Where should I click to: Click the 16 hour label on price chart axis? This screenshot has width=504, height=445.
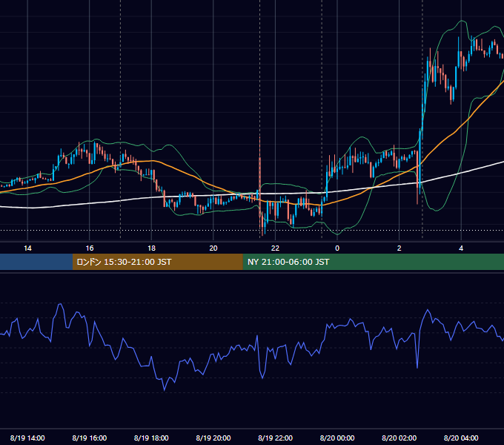(x=90, y=248)
